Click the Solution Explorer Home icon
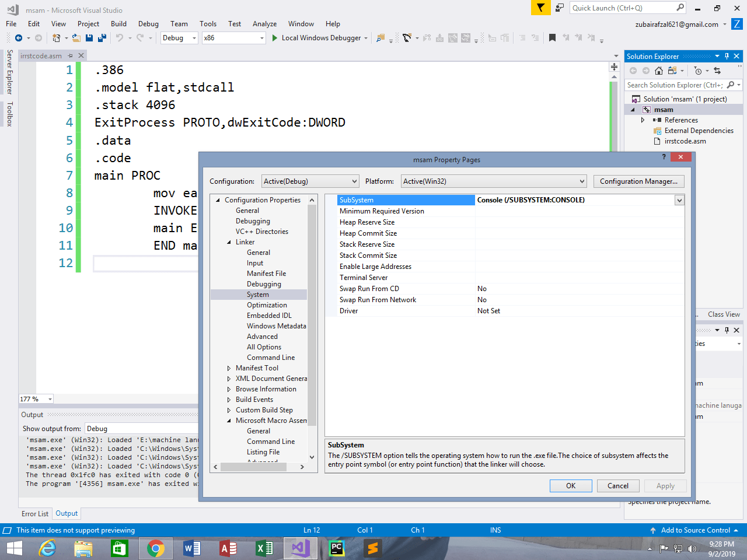The height and width of the screenshot is (560, 747). pyautogui.click(x=659, y=71)
